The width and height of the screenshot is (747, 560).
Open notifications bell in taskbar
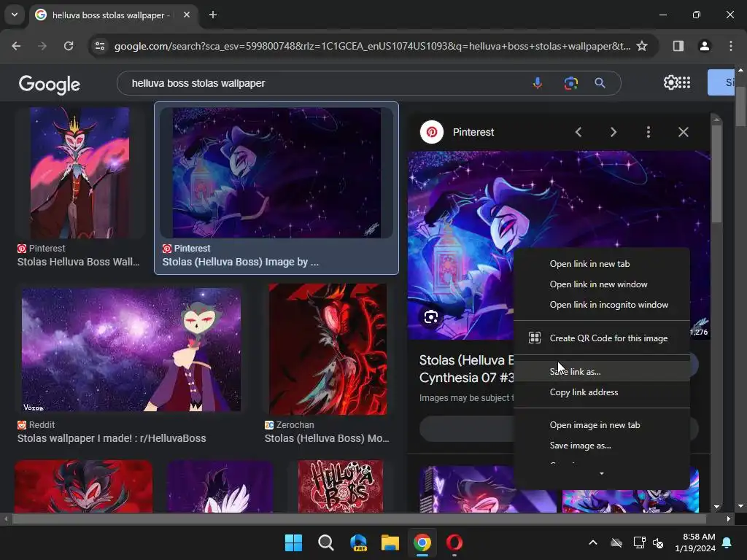(x=727, y=542)
